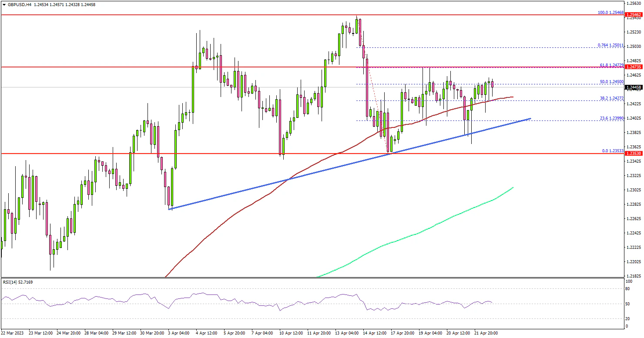Select the 0.0 Fibonacci level label
The width and height of the screenshot is (644, 338).
coord(613,151)
